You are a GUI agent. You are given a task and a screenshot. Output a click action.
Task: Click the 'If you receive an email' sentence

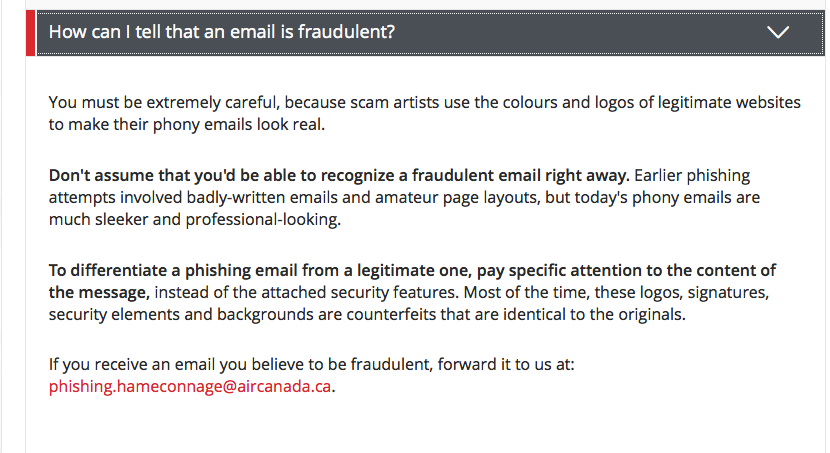tap(311, 364)
